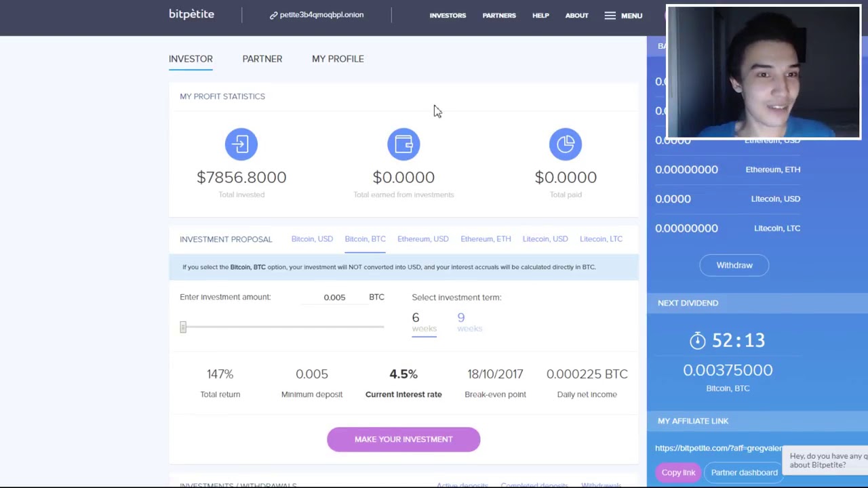The width and height of the screenshot is (868, 488).
Task: Choose the 9 weeks investment term
Action: 469,322
